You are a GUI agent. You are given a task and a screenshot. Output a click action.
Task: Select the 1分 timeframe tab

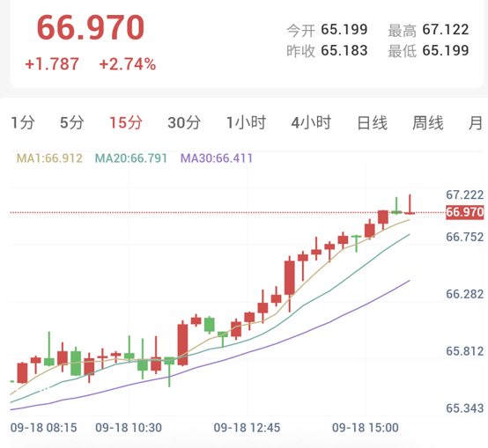tap(23, 122)
